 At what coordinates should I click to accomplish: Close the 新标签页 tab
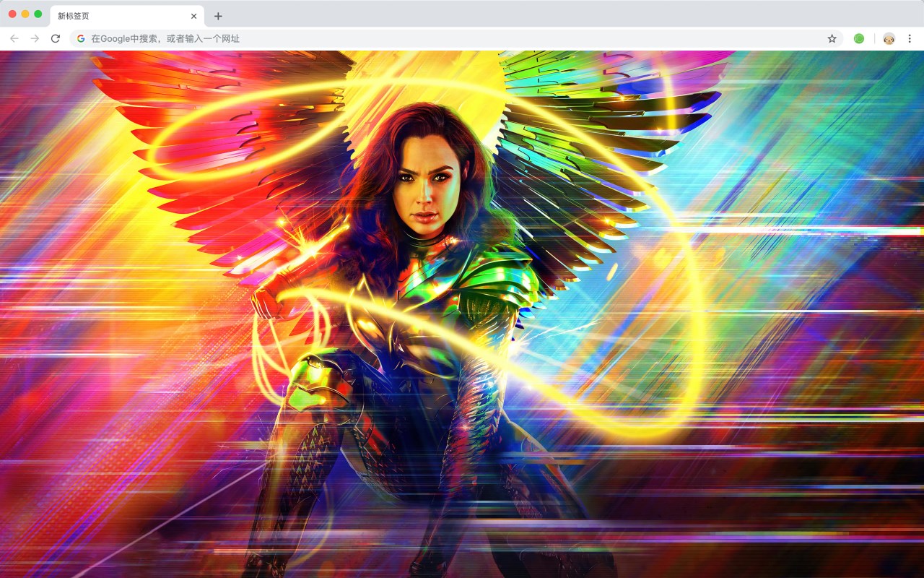[x=193, y=16]
